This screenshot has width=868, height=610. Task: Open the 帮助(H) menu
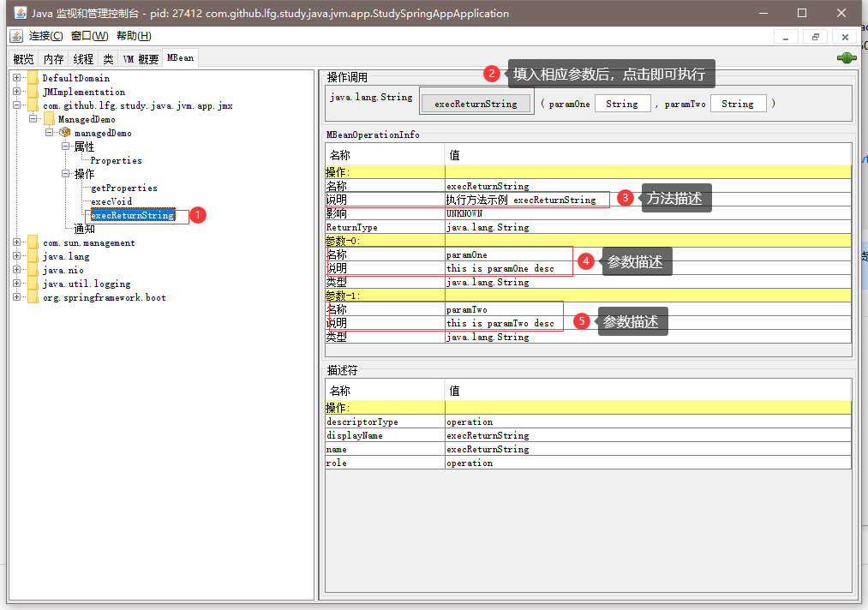[x=134, y=36]
